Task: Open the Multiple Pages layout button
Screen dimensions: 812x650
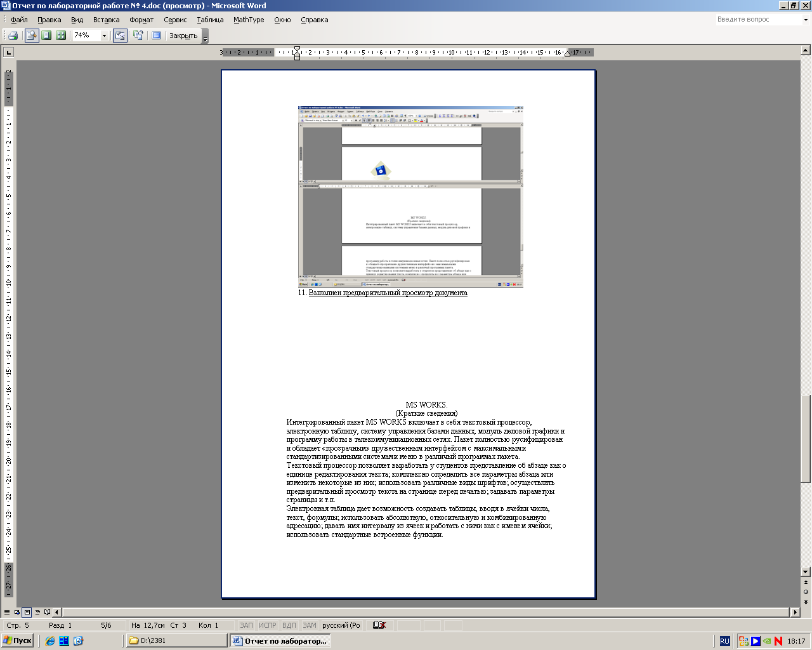Action: [x=61, y=36]
